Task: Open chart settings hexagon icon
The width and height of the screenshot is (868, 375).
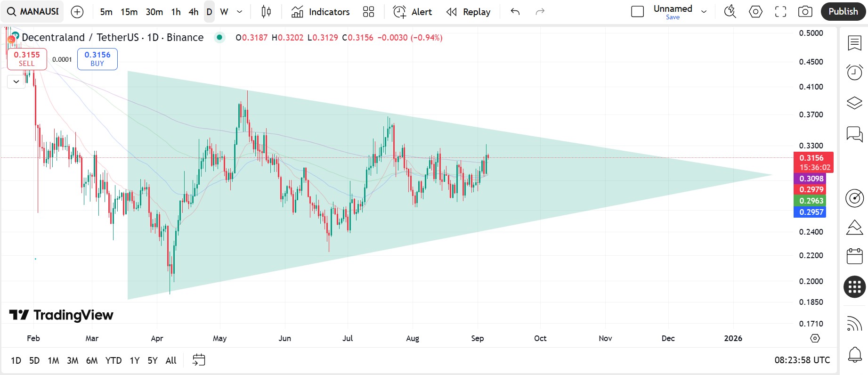Action: click(755, 12)
